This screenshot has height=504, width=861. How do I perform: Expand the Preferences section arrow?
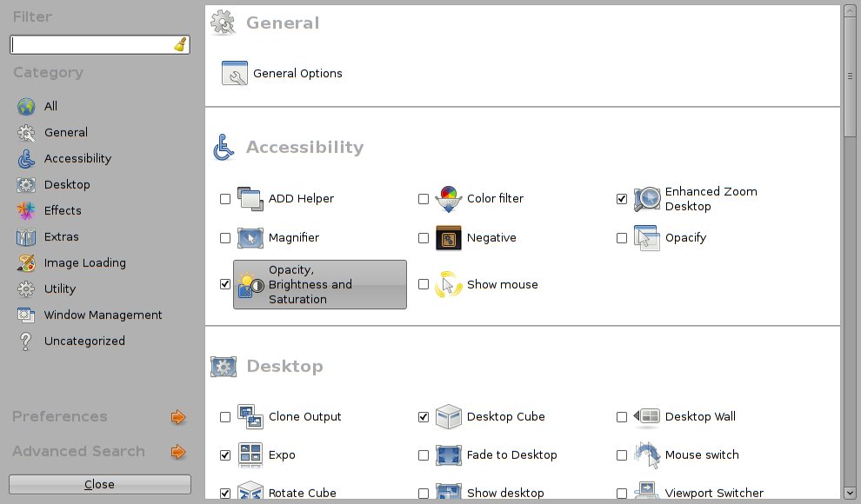tap(178, 417)
